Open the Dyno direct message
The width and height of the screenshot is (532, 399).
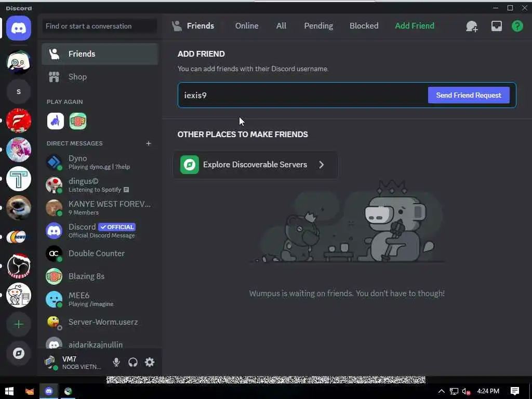coord(100,162)
